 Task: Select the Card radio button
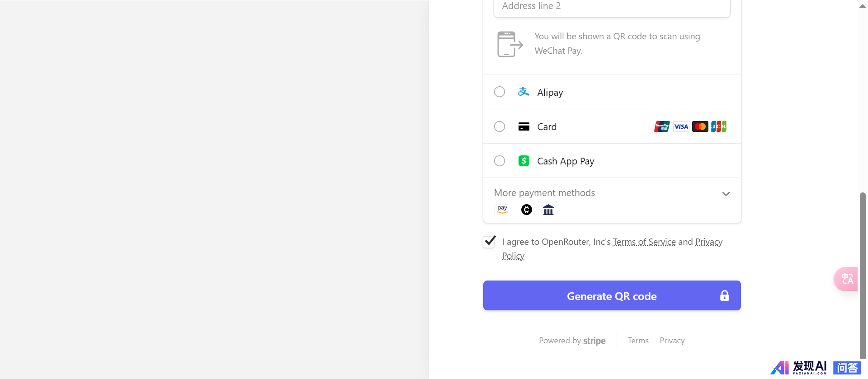click(x=500, y=126)
